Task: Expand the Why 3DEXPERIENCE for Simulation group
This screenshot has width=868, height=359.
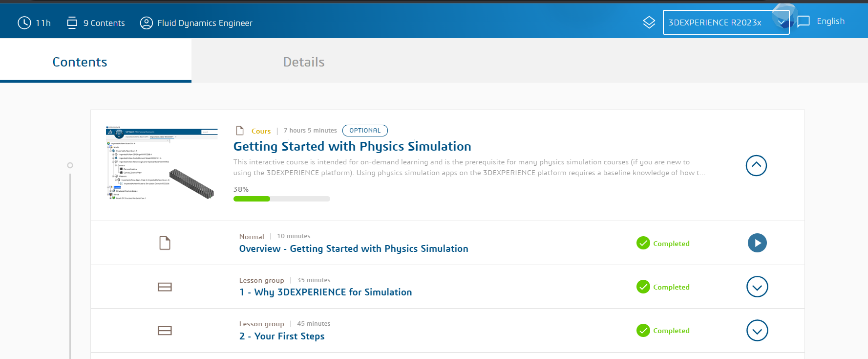Action: [757, 287]
